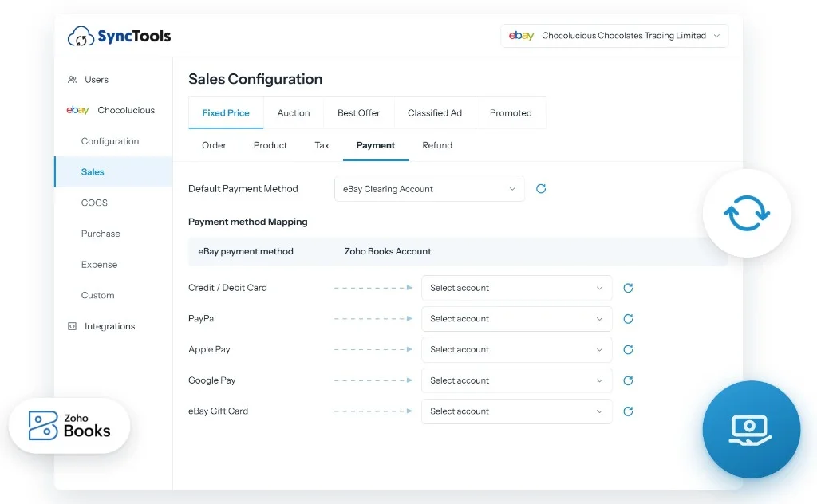Image resolution: width=817 pixels, height=504 pixels.
Task: Click the blue laptop payment circle icon
Action: pyautogui.click(x=751, y=430)
